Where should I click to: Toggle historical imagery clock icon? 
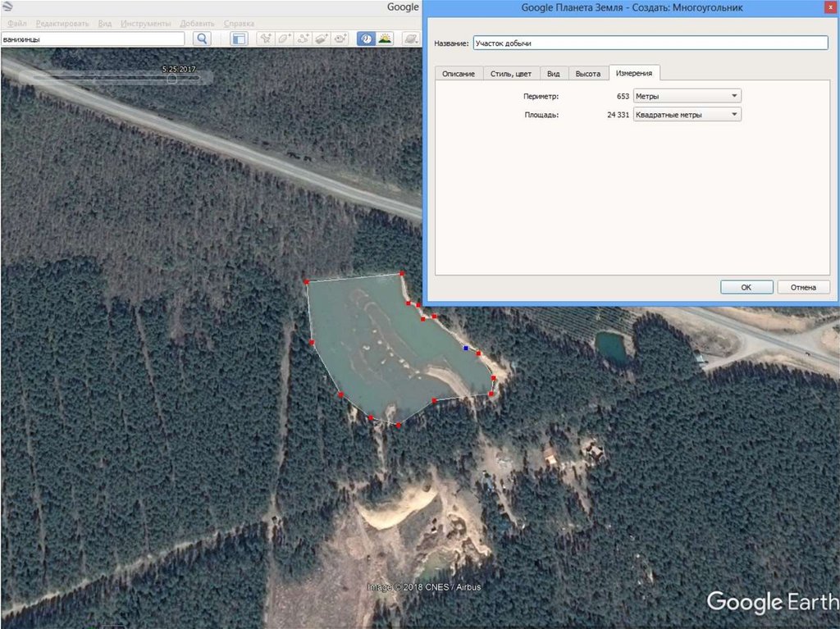tap(366, 39)
